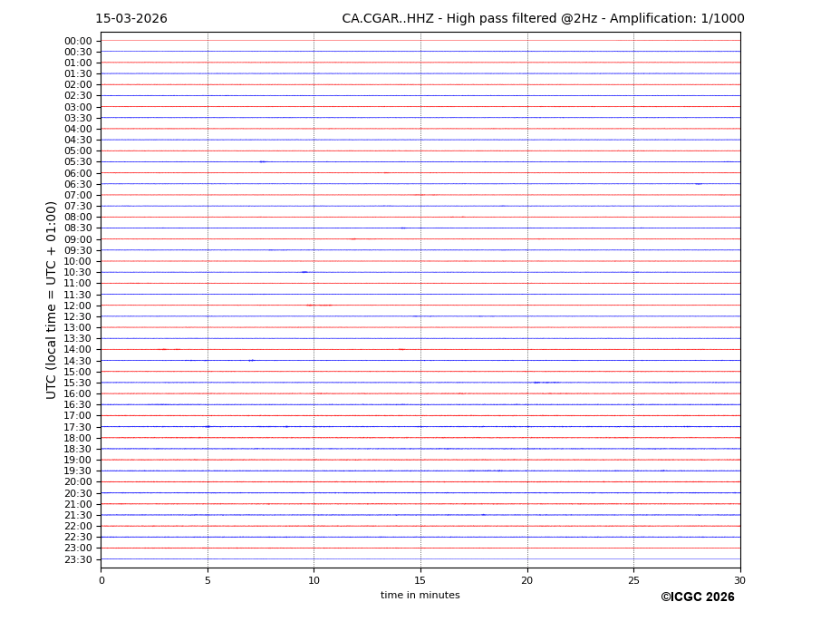Click the UTC local time y-axis title
This screenshot has height=631, width=840.
pos(52,299)
